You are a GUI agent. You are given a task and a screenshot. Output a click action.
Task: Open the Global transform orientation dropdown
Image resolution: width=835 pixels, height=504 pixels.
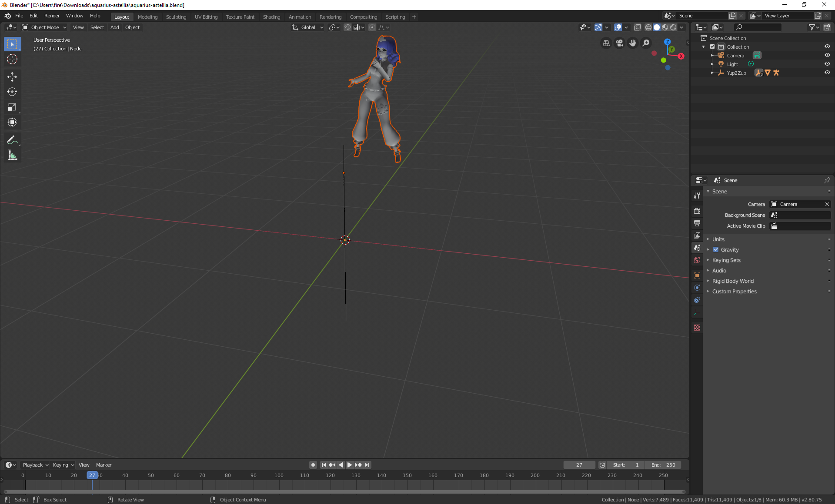[307, 27]
